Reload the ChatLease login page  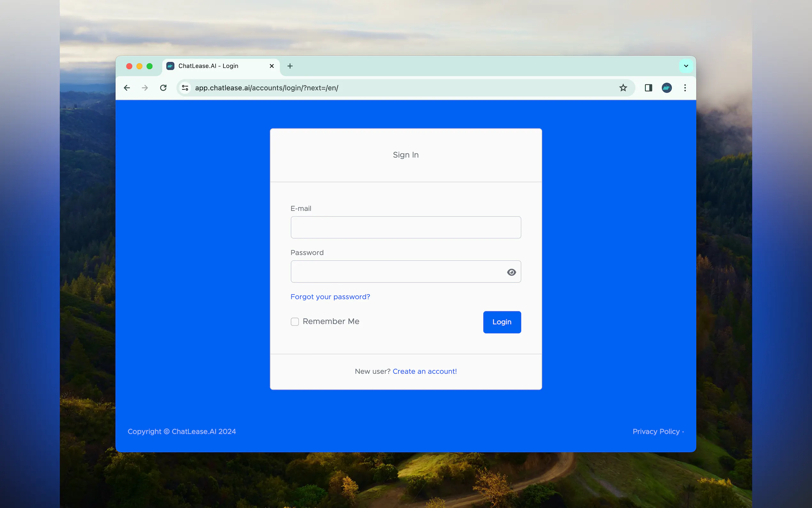[163, 88]
